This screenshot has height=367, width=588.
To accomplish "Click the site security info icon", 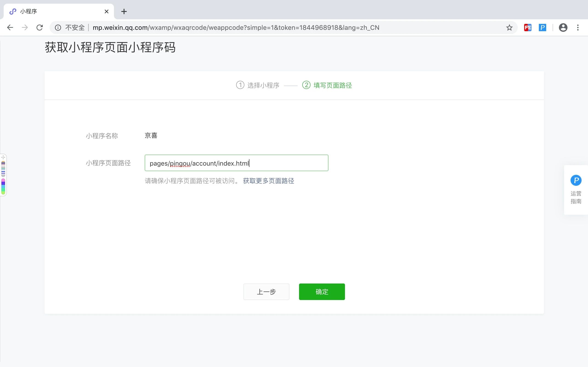I will tap(58, 28).
